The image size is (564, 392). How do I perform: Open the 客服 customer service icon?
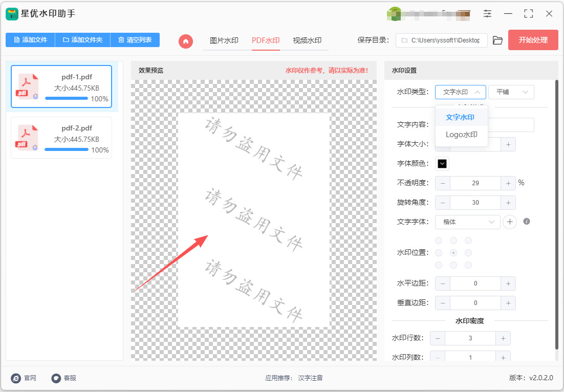point(56,378)
